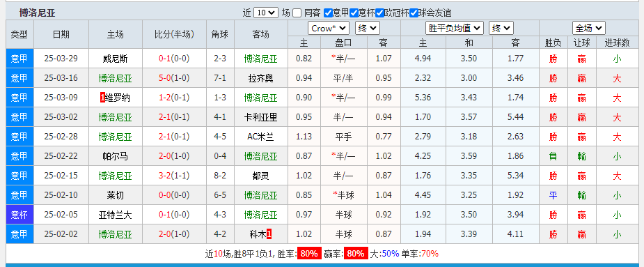Open the 5-0(1-0) score on 25-03-16
644x267 pixels.
coord(174,78)
